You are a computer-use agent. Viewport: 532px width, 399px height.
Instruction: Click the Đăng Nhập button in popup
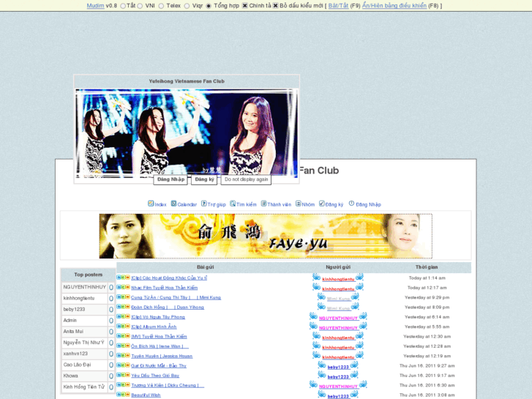point(171,179)
